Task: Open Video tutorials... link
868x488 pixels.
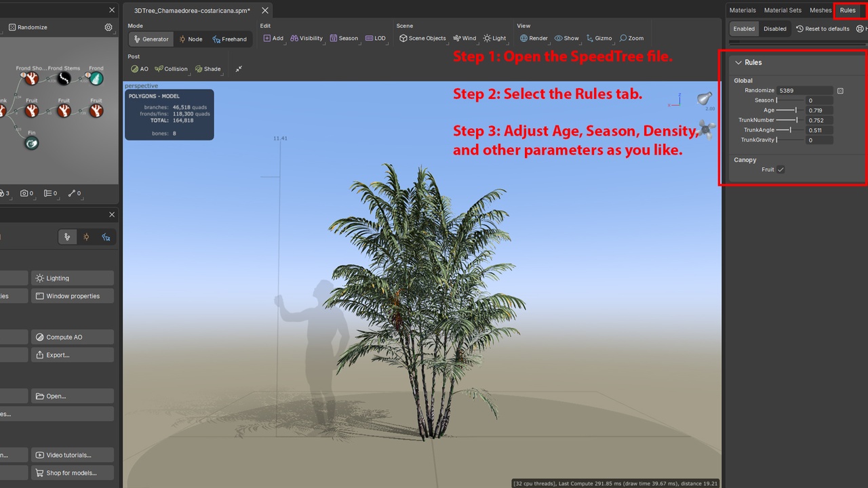Action: point(73,455)
